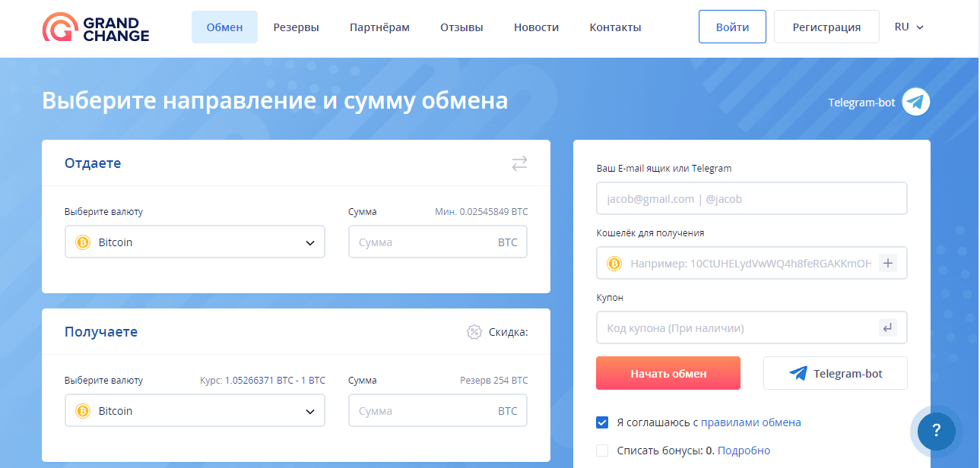Expand the RU language selector

click(909, 27)
